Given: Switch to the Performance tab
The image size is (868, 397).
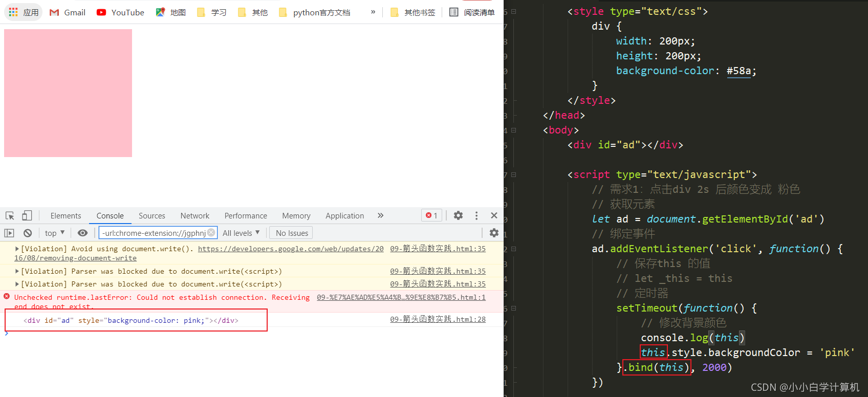Looking at the screenshot, I should pyautogui.click(x=246, y=216).
